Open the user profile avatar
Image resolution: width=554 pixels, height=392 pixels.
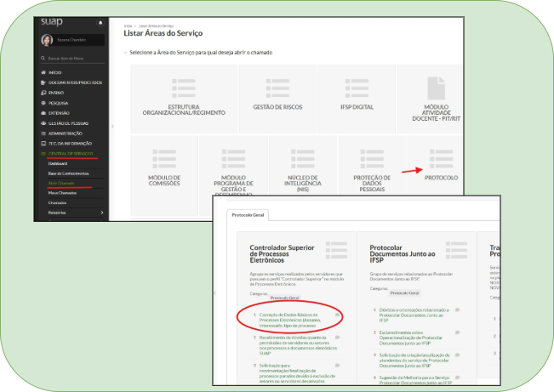(47, 40)
